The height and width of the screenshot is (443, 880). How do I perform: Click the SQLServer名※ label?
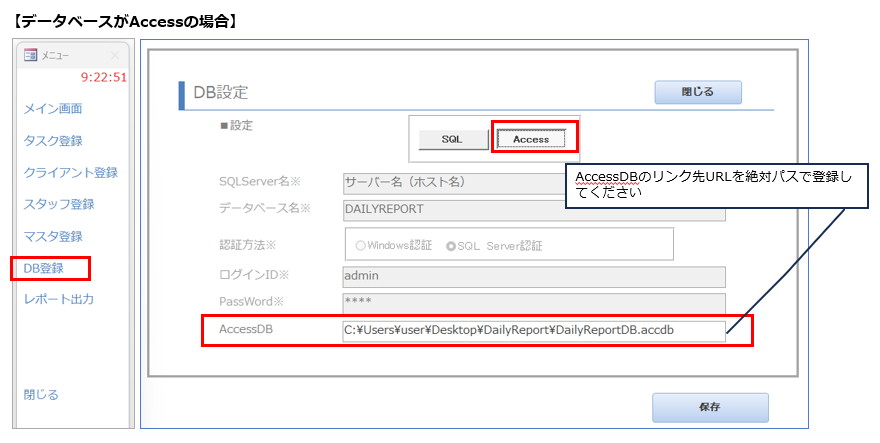click(260, 181)
